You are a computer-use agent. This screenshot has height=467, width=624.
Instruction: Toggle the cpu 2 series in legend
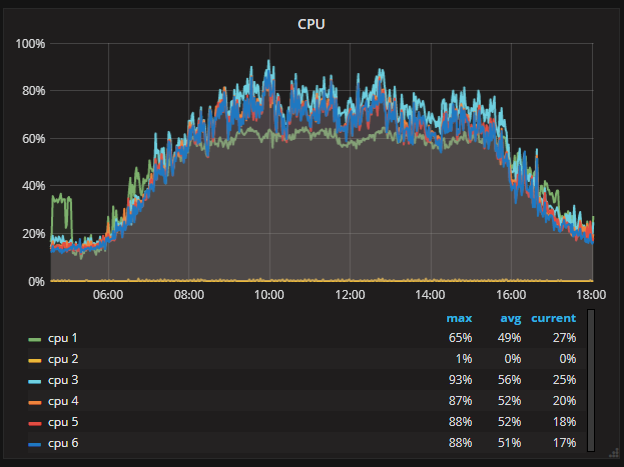click(x=62, y=359)
